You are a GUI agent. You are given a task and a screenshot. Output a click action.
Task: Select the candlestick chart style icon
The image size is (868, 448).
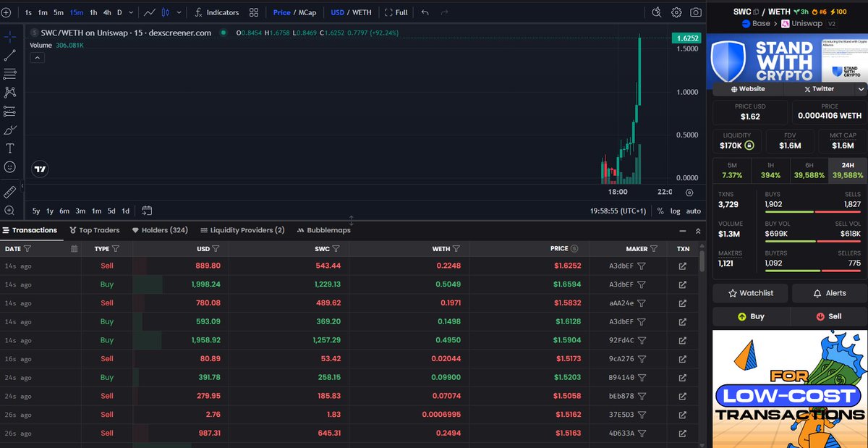pyautogui.click(x=165, y=12)
